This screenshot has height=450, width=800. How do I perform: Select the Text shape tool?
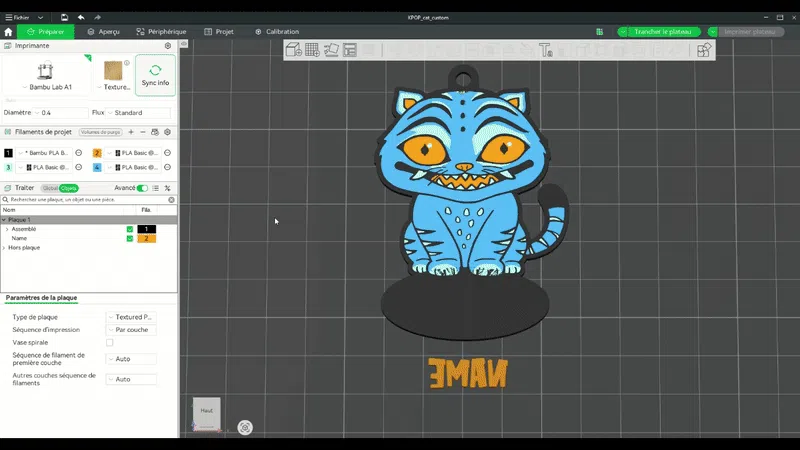coord(545,50)
